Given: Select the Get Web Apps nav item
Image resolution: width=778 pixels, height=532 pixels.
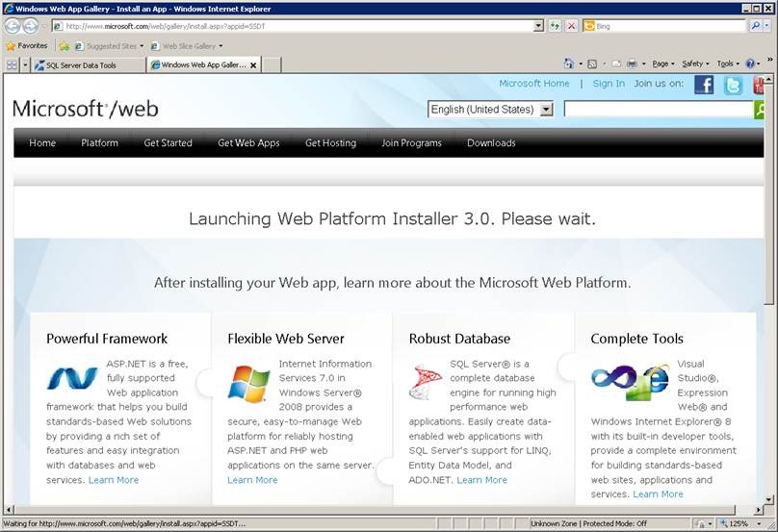Looking at the screenshot, I should (x=248, y=142).
